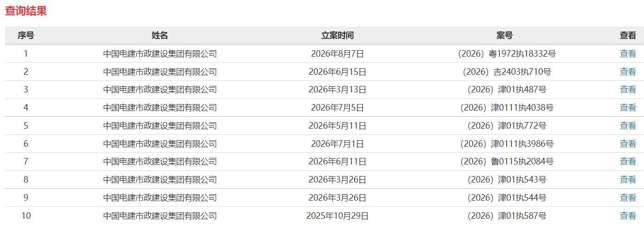The height and width of the screenshot is (229, 644).
Task: Click 查看 for case 津0111执3986号
Action: (x=628, y=144)
